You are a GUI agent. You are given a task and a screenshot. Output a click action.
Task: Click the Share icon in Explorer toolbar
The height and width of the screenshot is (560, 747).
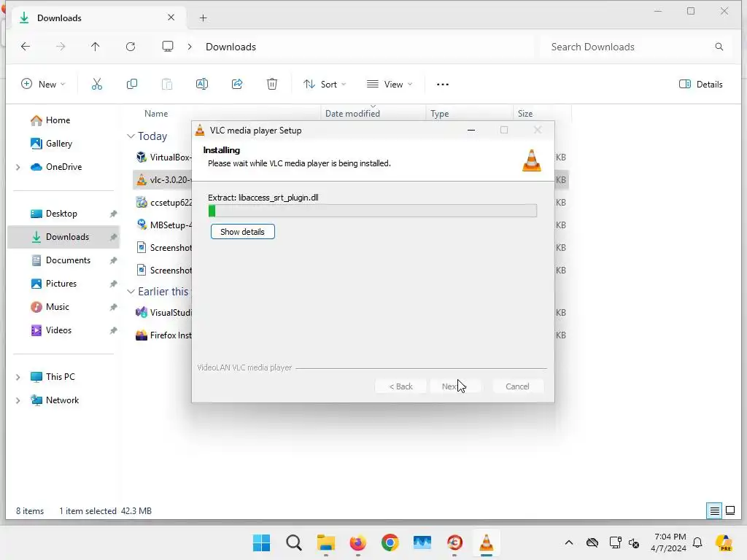pos(237,85)
